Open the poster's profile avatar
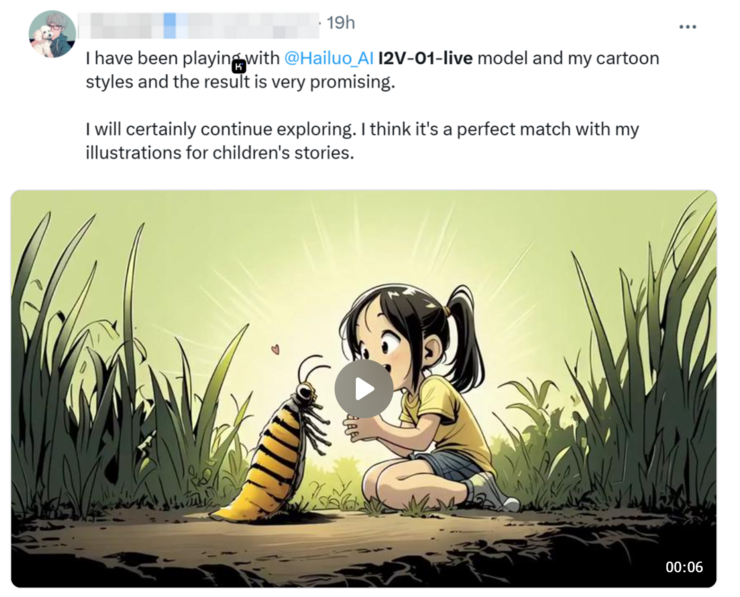 [x=52, y=34]
